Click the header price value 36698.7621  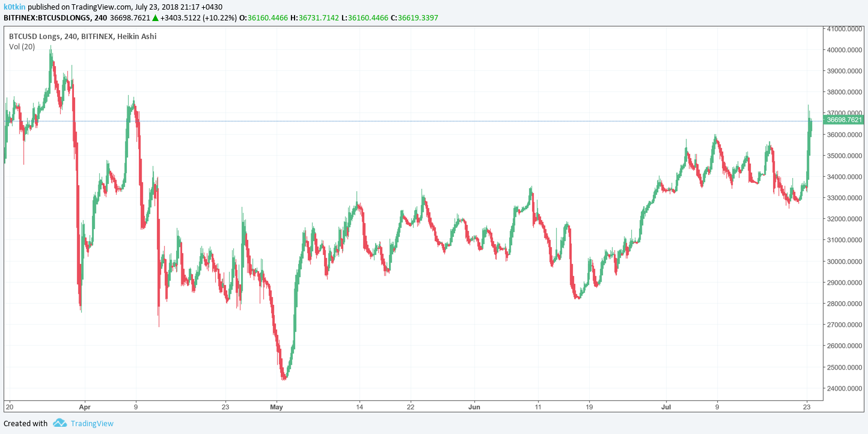tap(130, 18)
